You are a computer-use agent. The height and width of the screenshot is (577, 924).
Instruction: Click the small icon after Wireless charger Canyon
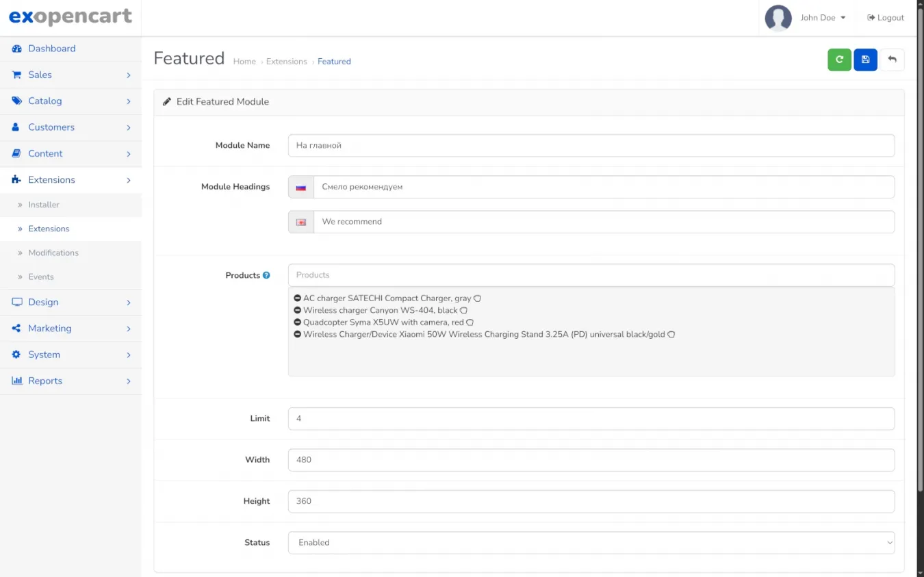click(x=463, y=311)
